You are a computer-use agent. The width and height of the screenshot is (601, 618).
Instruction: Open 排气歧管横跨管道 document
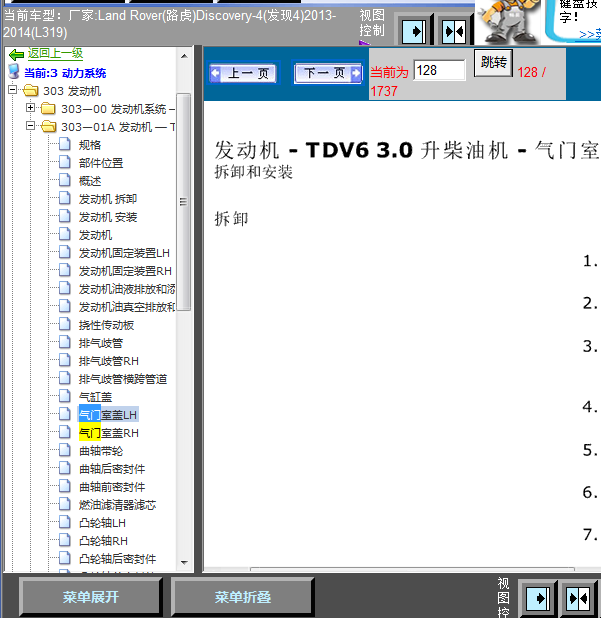(123, 379)
